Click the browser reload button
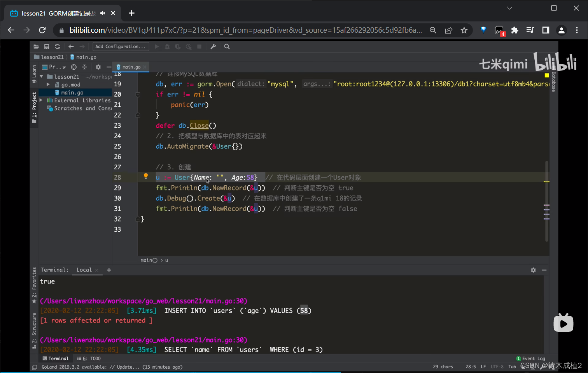Image resolution: width=588 pixels, height=373 pixels. [42, 30]
